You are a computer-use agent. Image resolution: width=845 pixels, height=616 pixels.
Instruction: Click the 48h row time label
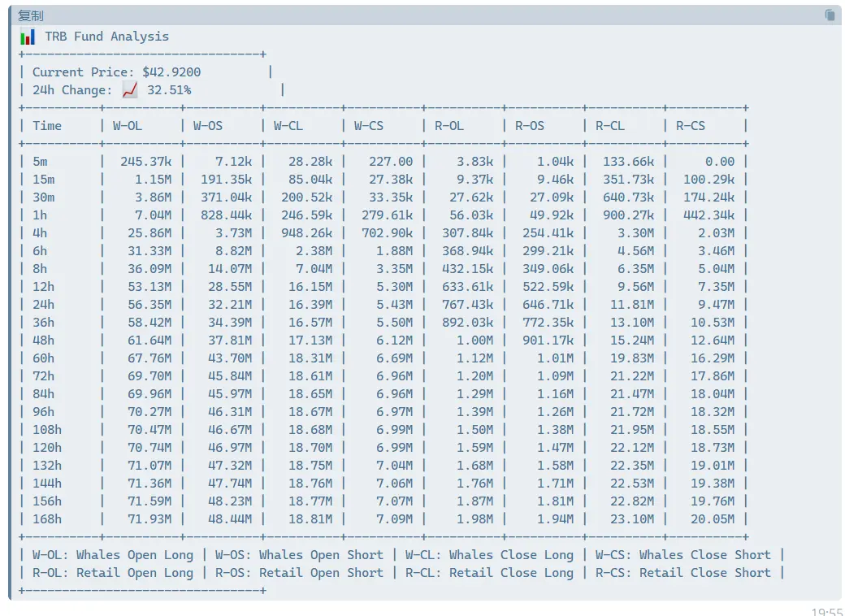pos(43,340)
